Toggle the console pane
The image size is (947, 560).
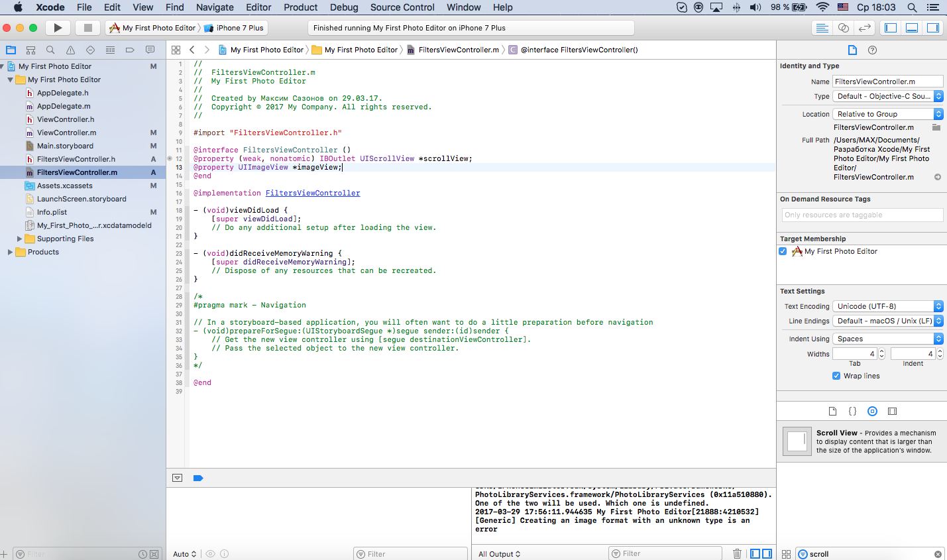[767, 553]
